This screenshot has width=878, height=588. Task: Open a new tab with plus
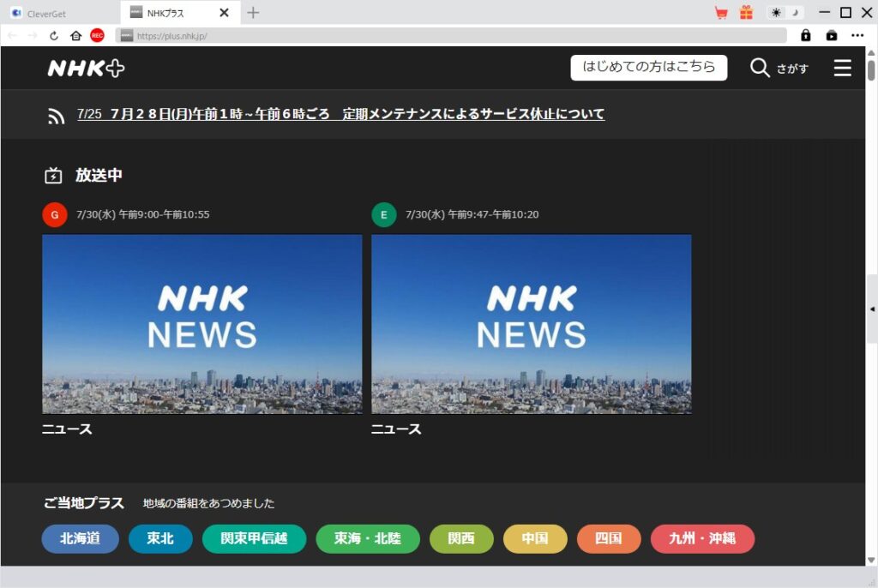(253, 12)
